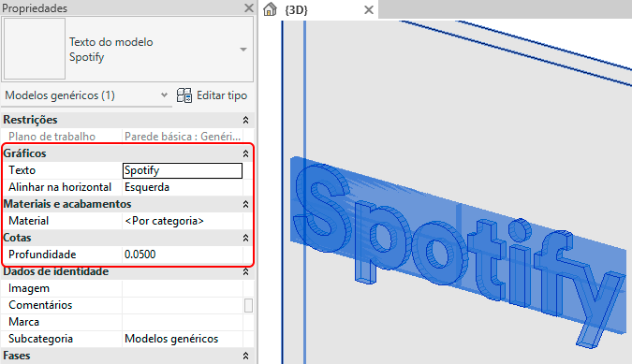Click the Plano de trabalho value
Screen dimensions: 632x364
[x=183, y=137]
